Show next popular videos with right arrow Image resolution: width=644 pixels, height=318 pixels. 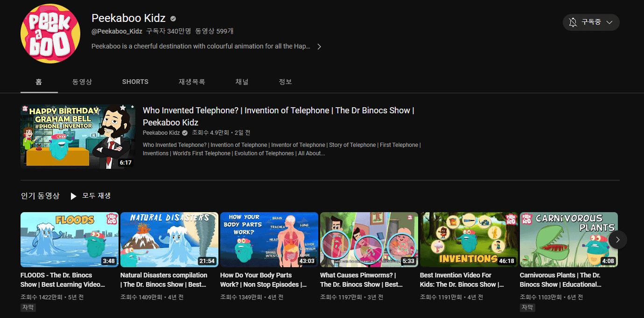click(x=618, y=240)
